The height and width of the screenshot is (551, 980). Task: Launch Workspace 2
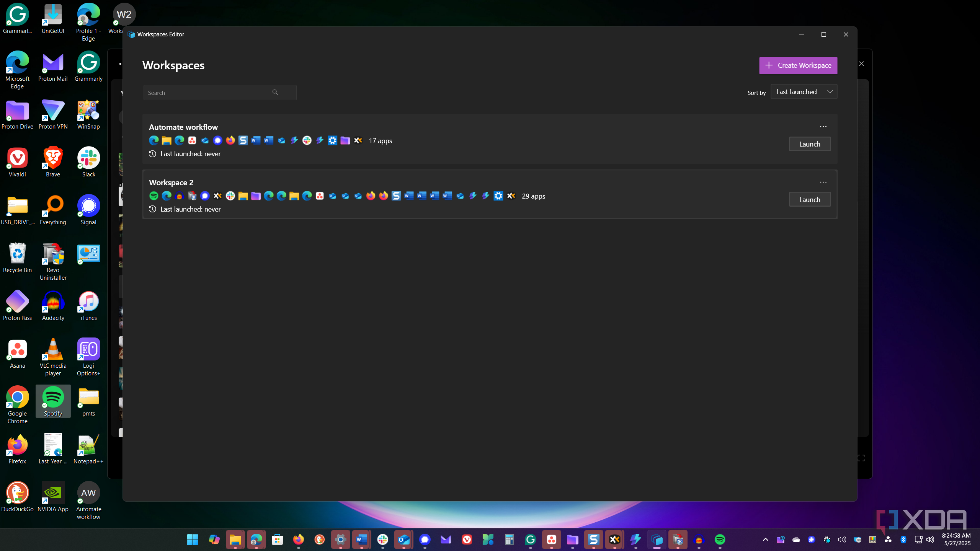coord(810,200)
